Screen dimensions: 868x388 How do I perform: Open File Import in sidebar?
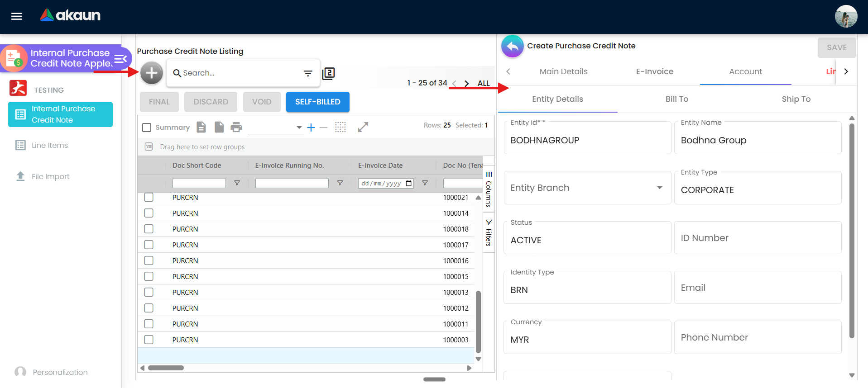(50, 176)
